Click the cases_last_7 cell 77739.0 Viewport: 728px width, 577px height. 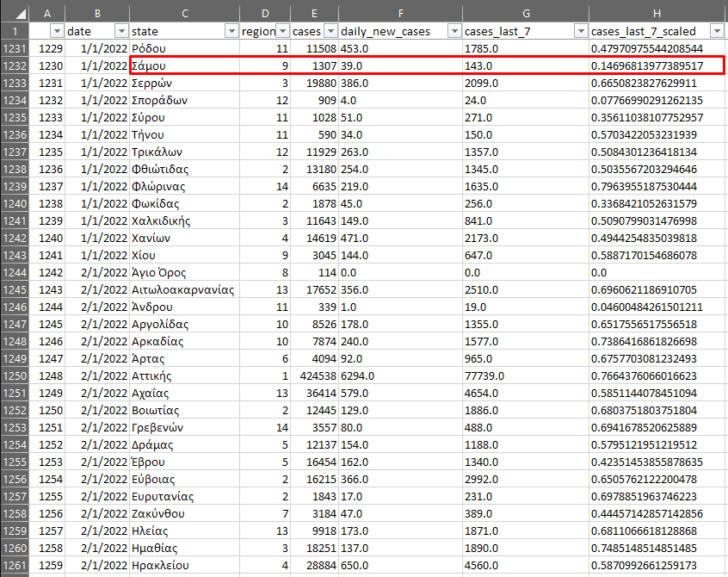526,375
